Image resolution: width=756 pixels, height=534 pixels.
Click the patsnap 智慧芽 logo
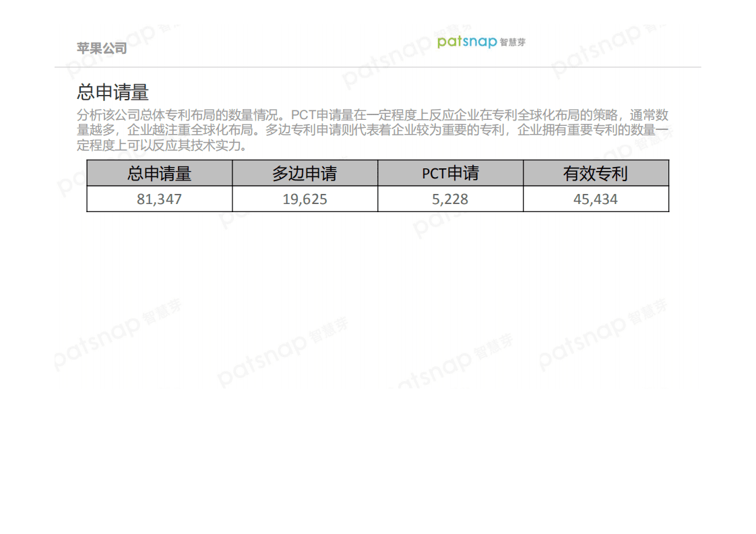480,42
